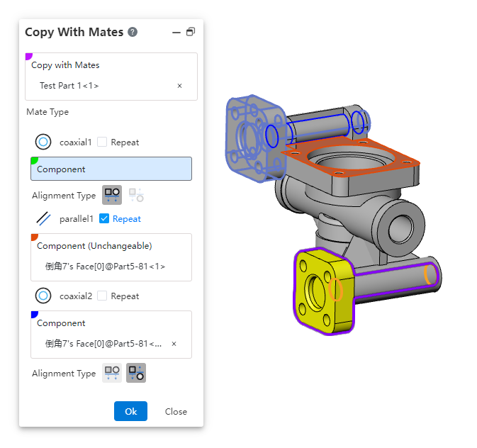Select the coaxial1 Component input field
This screenshot has height=448, width=477.
111,169
